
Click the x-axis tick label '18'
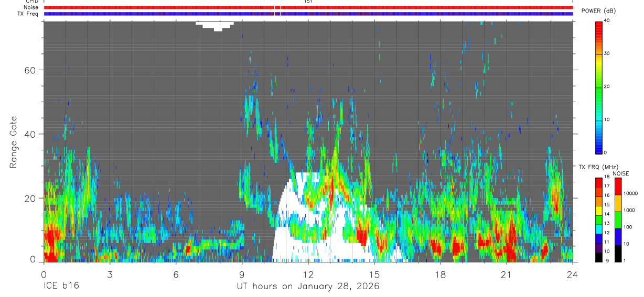pos(441,274)
